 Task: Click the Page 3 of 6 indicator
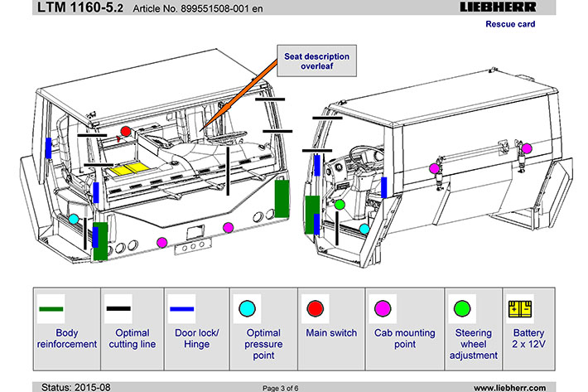point(289,387)
